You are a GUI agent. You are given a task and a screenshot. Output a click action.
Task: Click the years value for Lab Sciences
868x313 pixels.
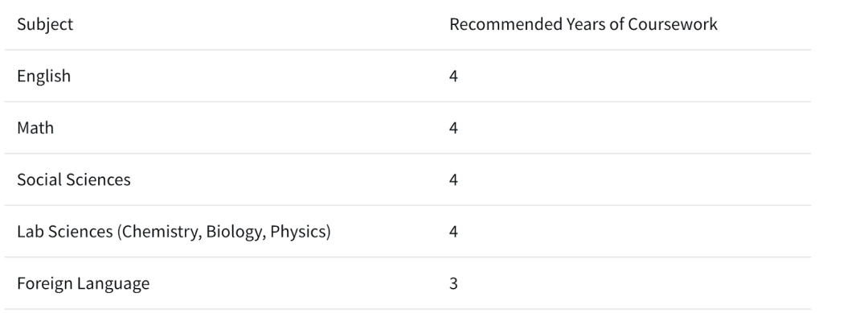point(453,232)
